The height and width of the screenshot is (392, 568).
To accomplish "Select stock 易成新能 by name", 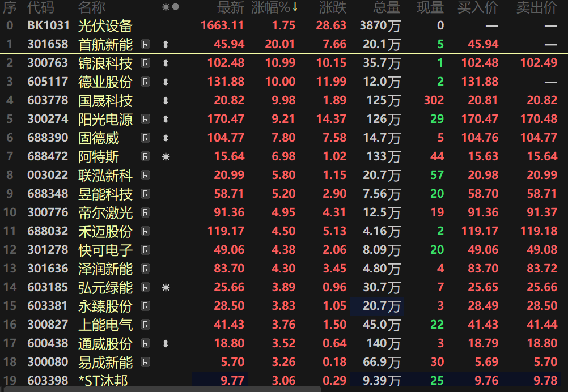I will [x=105, y=362].
